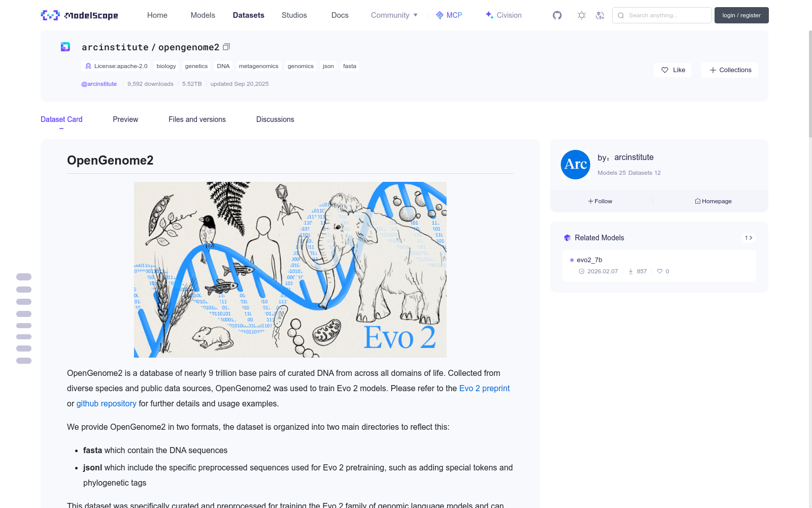The width and height of the screenshot is (812, 508).
Task: Open the Datasets menu item
Action: click(249, 15)
